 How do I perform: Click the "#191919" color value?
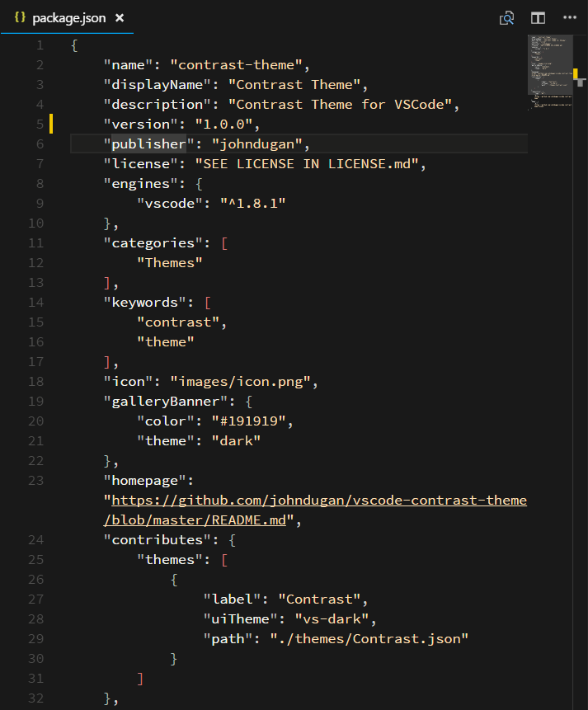coord(249,421)
